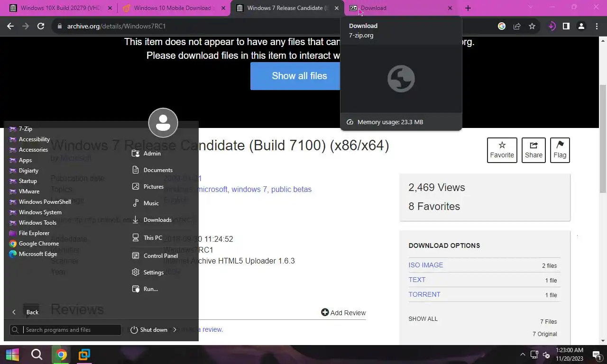Open the user account avatar picture
The height and width of the screenshot is (364, 607).
pos(163,123)
